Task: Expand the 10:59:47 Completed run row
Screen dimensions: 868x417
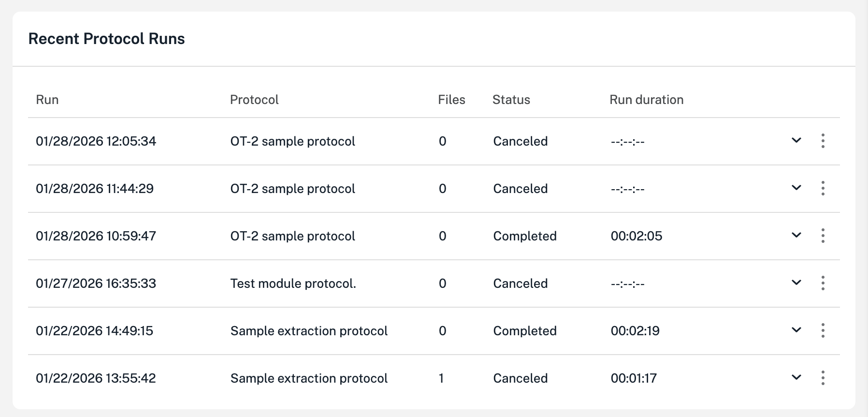Action: click(796, 236)
